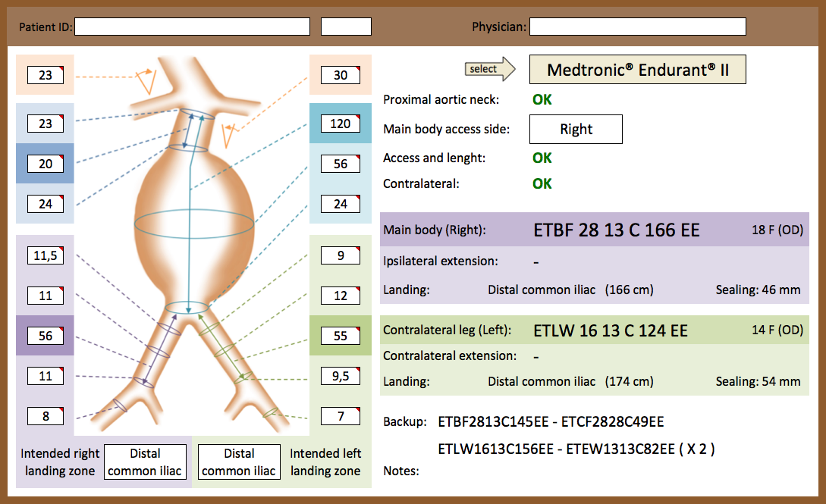Open right landing zone Distal common iliac box
Screen dimensions: 826x504
(x=145, y=462)
